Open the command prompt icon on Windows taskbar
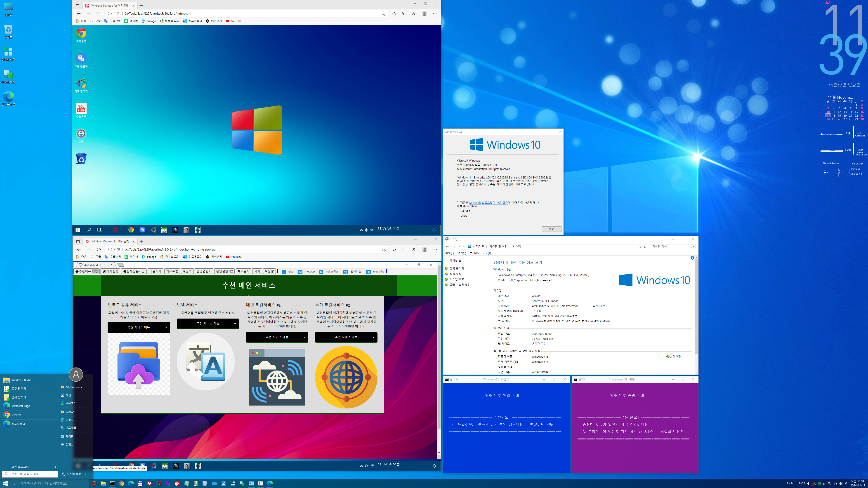The image size is (868, 488). pos(112,483)
